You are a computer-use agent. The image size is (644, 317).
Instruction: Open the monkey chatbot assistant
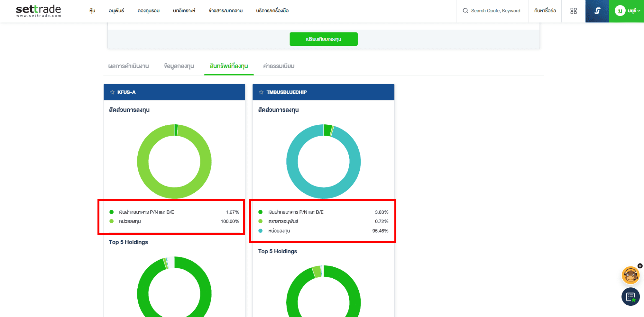click(x=630, y=275)
